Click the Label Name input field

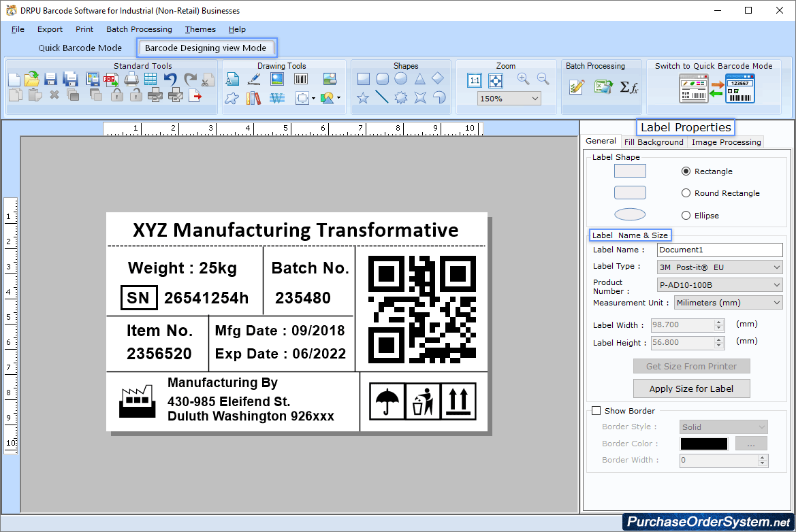pos(720,250)
